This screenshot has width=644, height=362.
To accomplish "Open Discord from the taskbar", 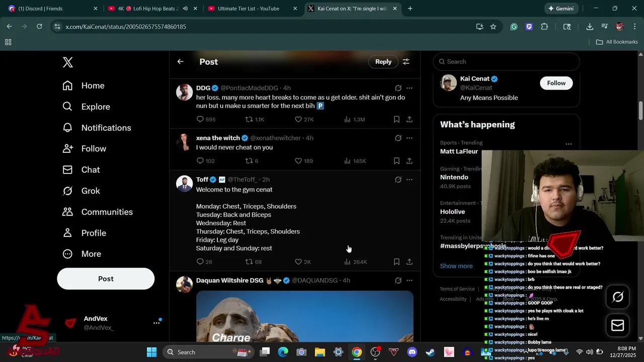I will click(412, 352).
